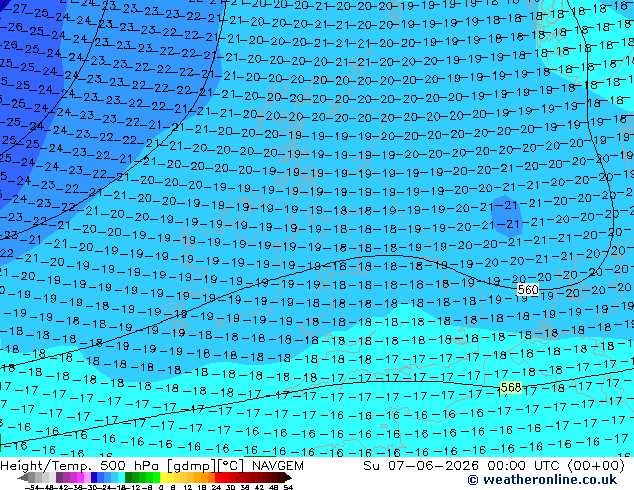Viewport: 634px width, 490px height.
Task: Click the 560 height contour label
Action: click(x=528, y=289)
